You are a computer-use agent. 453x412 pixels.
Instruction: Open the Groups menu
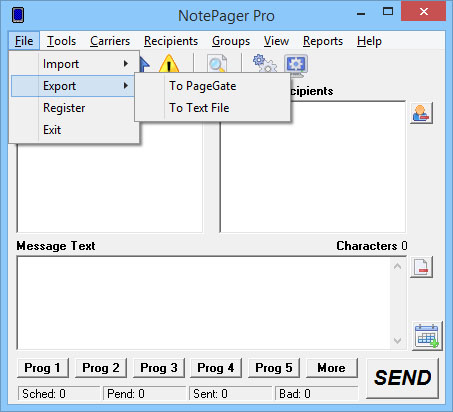(x=231, y=41)
